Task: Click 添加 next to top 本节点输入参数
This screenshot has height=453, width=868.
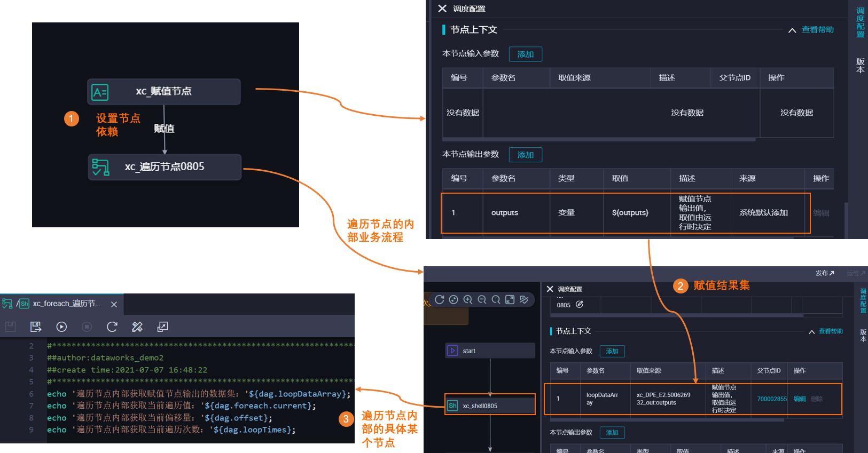Action: click(x=526, y=54)
